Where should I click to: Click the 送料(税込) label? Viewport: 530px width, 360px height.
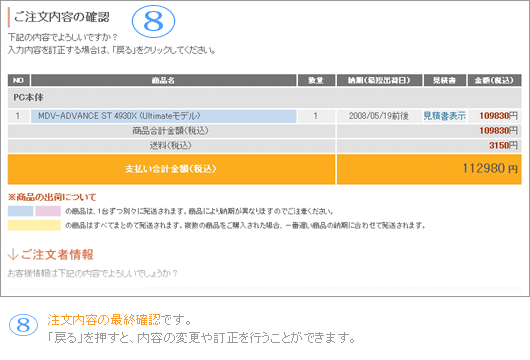pyautogui.click(x=171, y=145)
